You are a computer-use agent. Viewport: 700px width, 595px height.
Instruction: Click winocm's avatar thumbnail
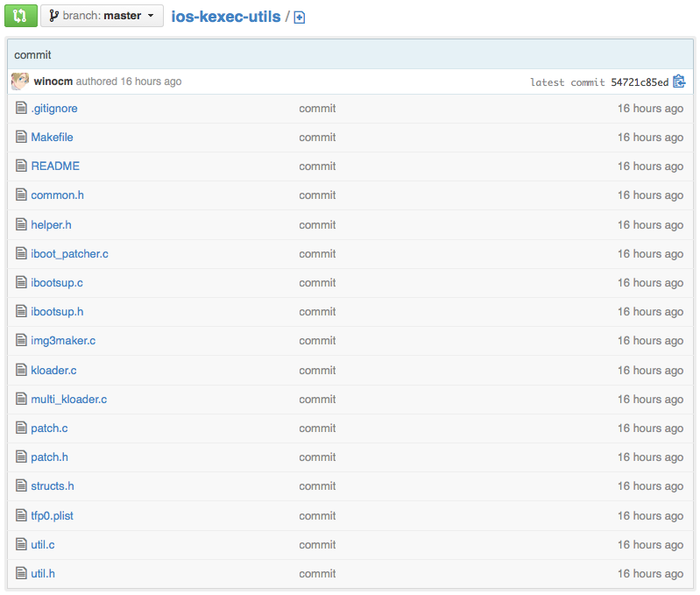tap(20, 81)
